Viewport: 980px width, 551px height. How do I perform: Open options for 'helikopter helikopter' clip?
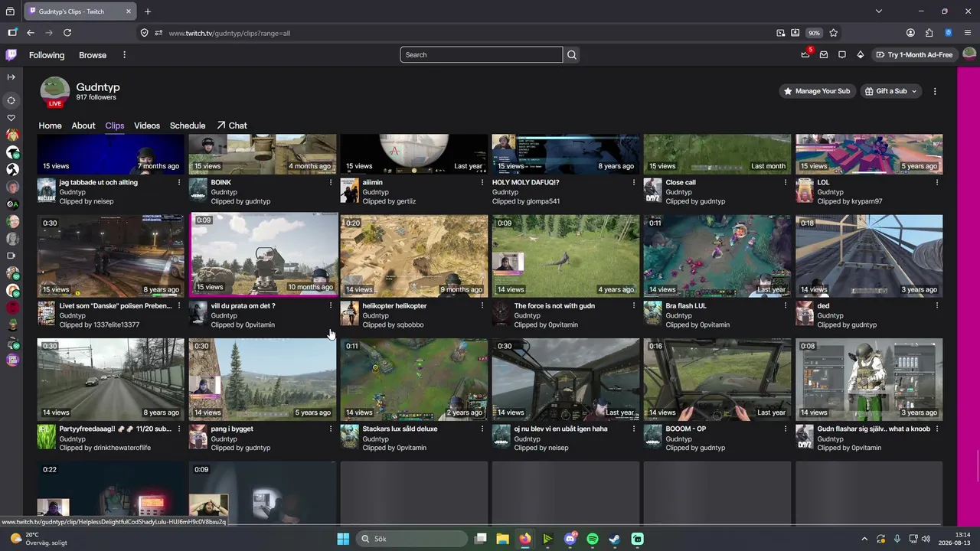tap(482, 305)
